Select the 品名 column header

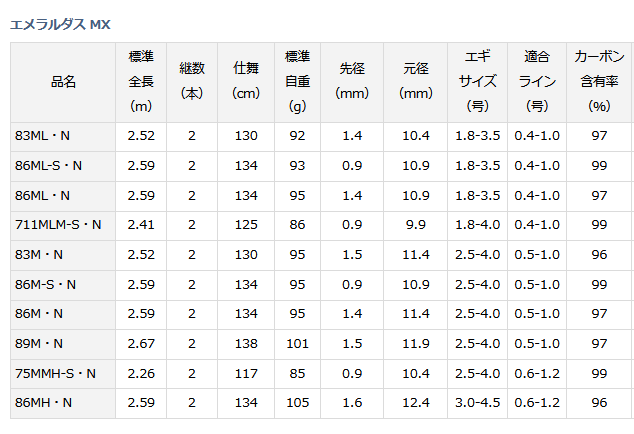(63, 82)
